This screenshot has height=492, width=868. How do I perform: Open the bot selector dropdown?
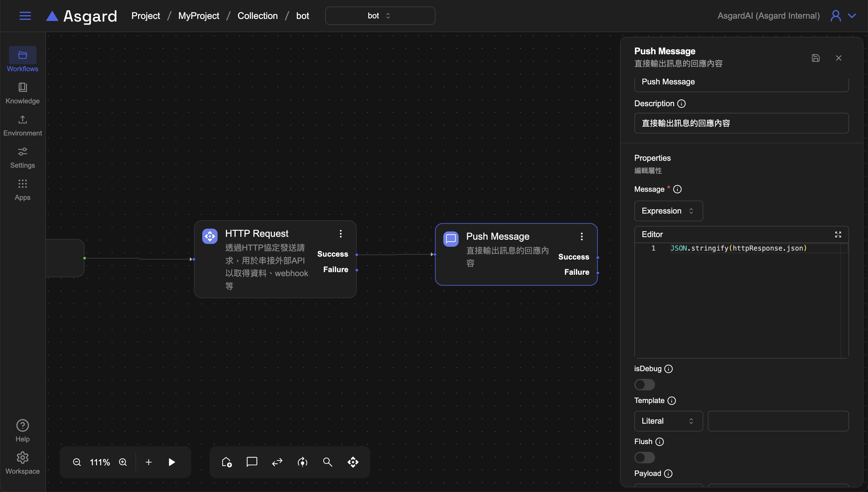click(x=380, y=16)
